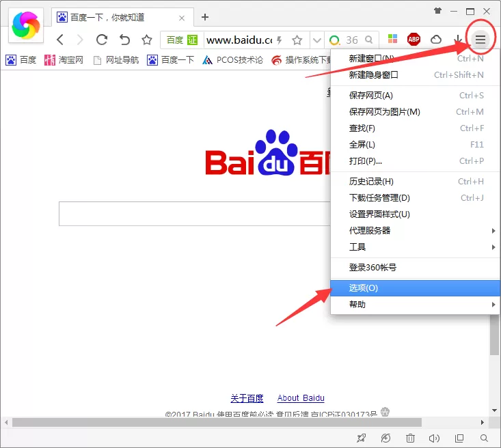This screenshot has height=448, width=501.
Task: Open 设置界面样式(U) from the menu
Action: point(416,214)
